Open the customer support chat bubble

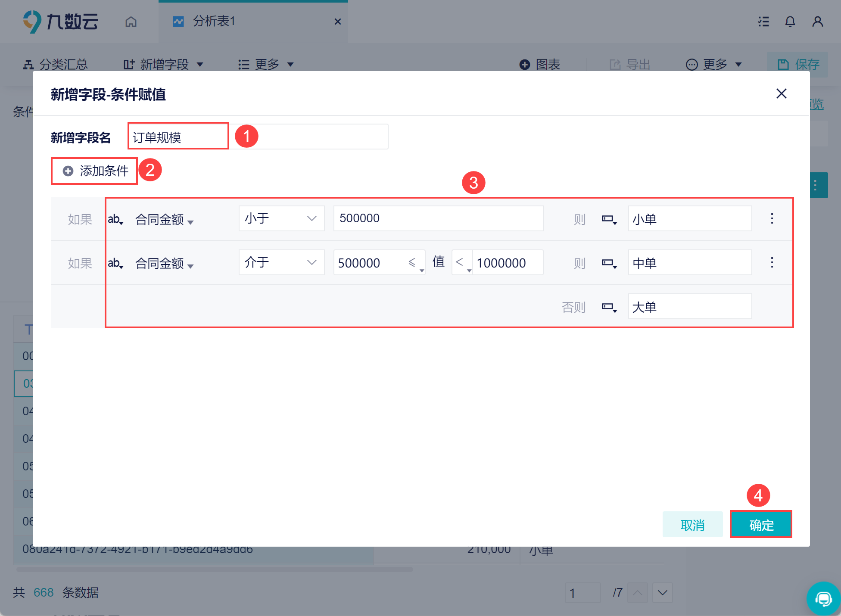click(823, 598)
